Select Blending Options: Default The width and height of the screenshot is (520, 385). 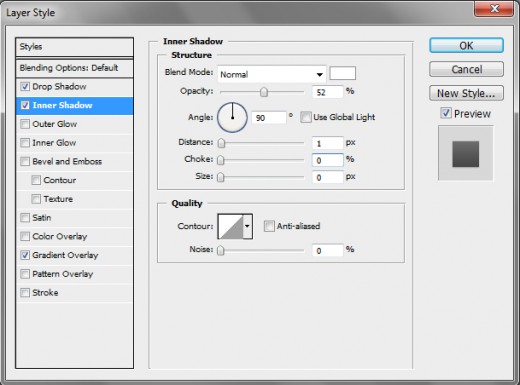[74, 68]
